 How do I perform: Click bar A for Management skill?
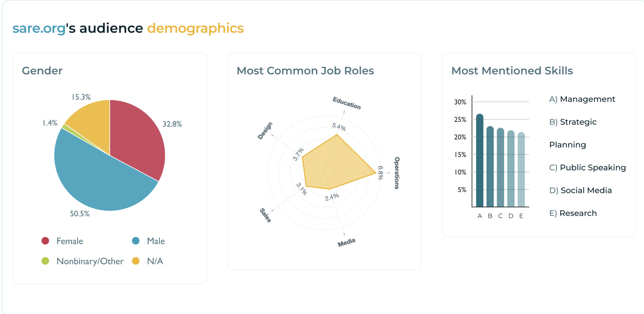click(x=479, y=160)
